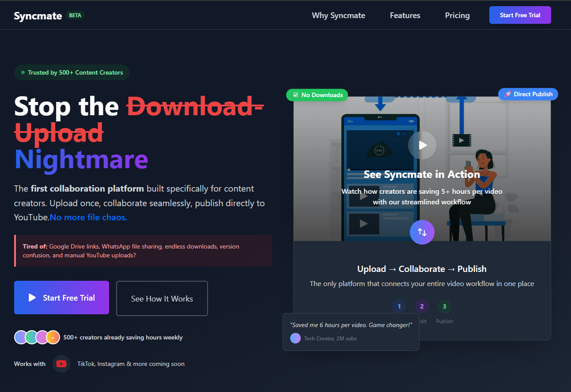571x392 pixels.
Task: Click the BETA badge beside Syncmate
Action: pyautogui.click(x=75, y=15)
